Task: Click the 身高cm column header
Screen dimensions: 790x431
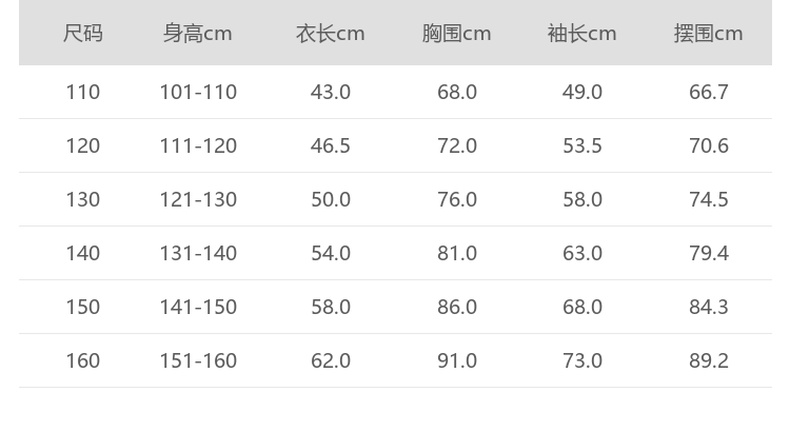Action: tap(198, 34)
